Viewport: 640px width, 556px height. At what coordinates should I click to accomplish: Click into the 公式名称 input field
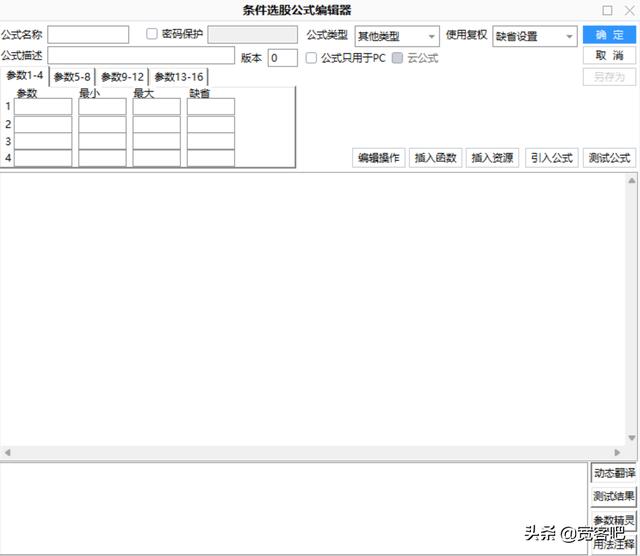pyautogui.click(x=88, y=35)
